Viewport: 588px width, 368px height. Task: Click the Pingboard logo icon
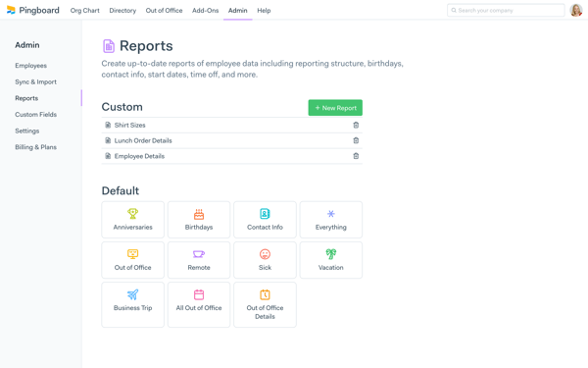pos(11,10)
